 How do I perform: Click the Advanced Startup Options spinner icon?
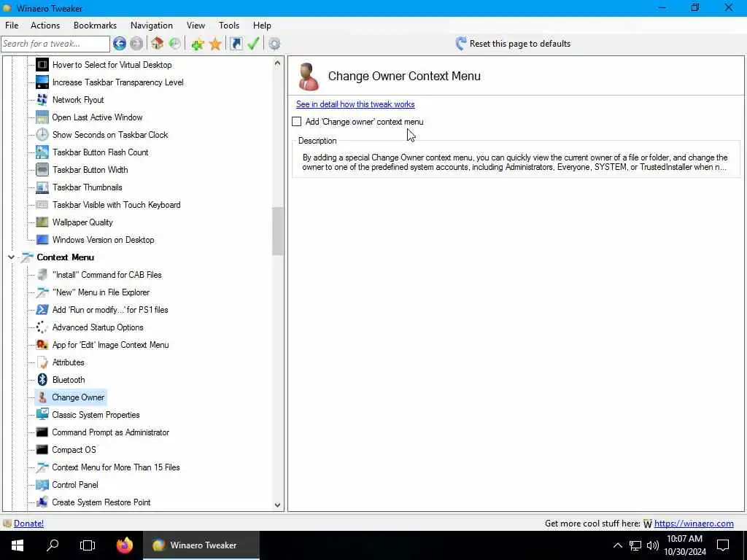(x=42, y=327)
